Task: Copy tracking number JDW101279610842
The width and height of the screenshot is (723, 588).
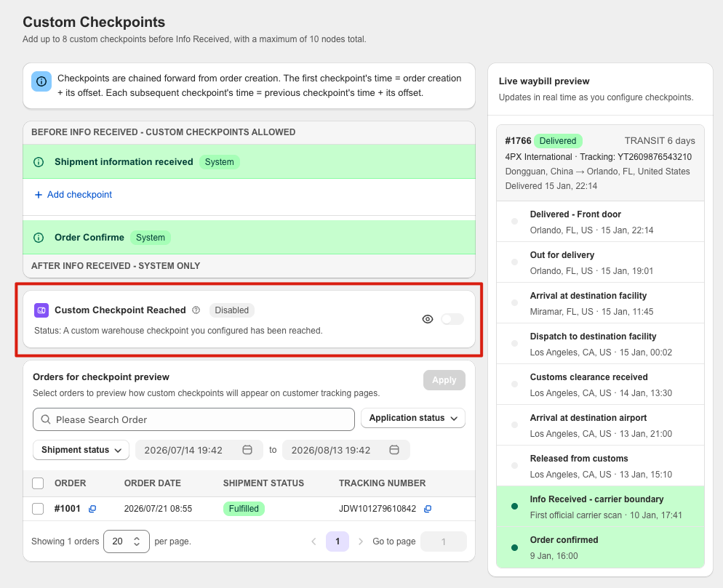Action: pyautogui.click(x=428, y=509)
